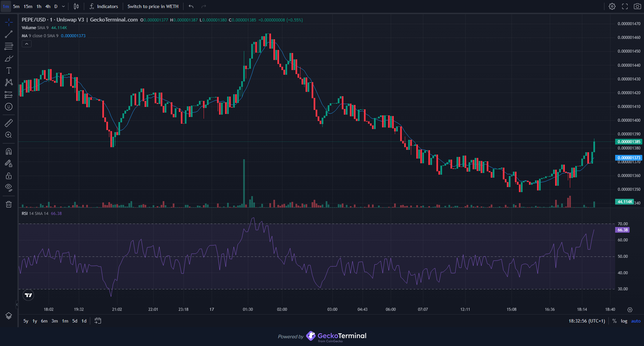Open the emoji icons tool
The width and height of the screenshot is (644, 346).
click(x=9, y=107)
